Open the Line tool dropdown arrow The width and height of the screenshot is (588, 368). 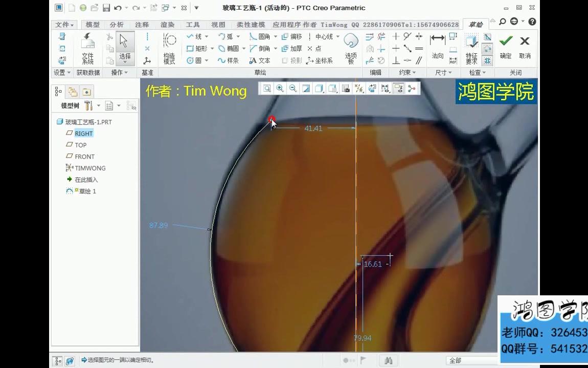pos(206,36)
